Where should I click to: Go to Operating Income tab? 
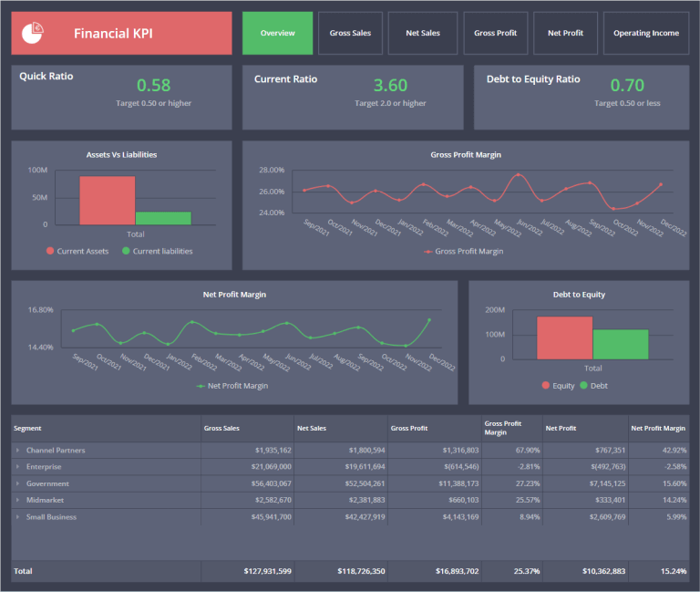coord(645,33)
